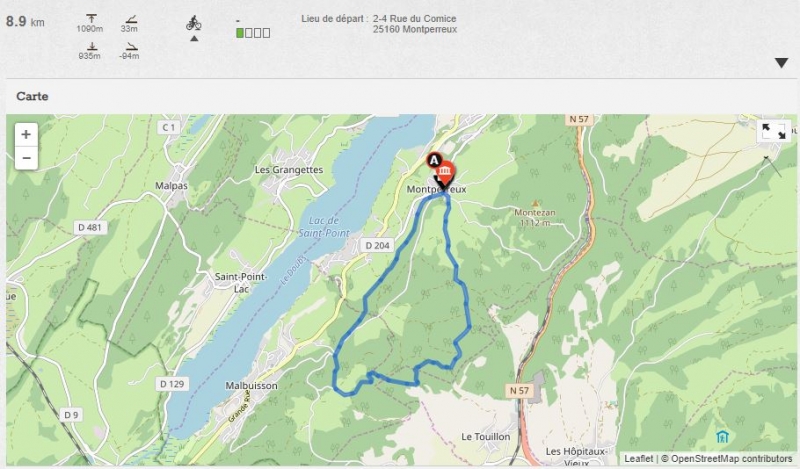Click the blue shelter icon on map
Viewport: 800px width, 469px height.
coord(722,437)
